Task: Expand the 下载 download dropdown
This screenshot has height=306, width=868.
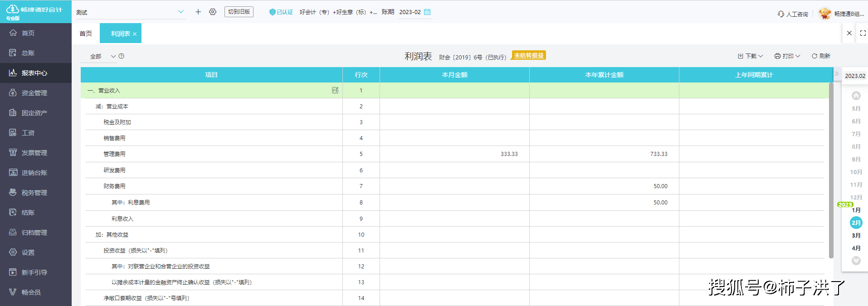Action: coord(751,56)
